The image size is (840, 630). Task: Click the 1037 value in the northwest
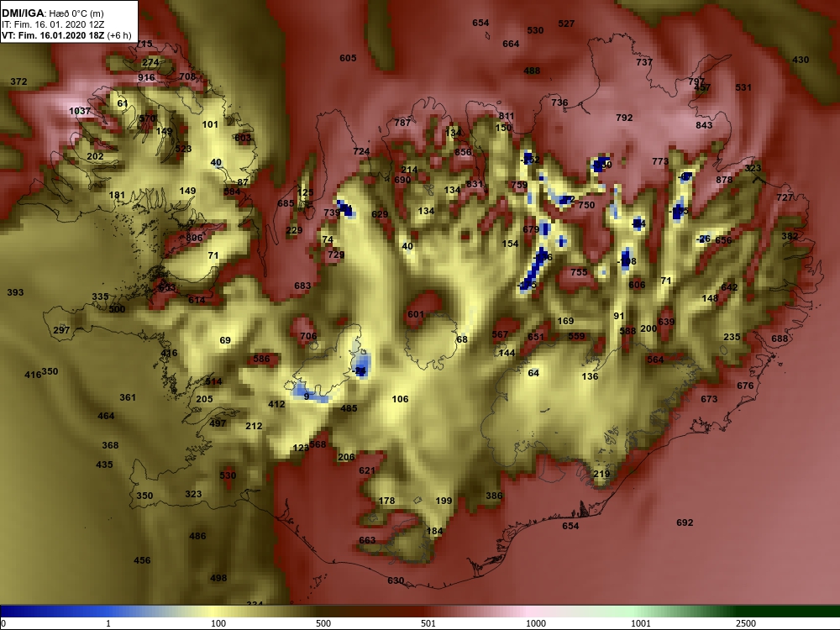[x=80, y=112]
